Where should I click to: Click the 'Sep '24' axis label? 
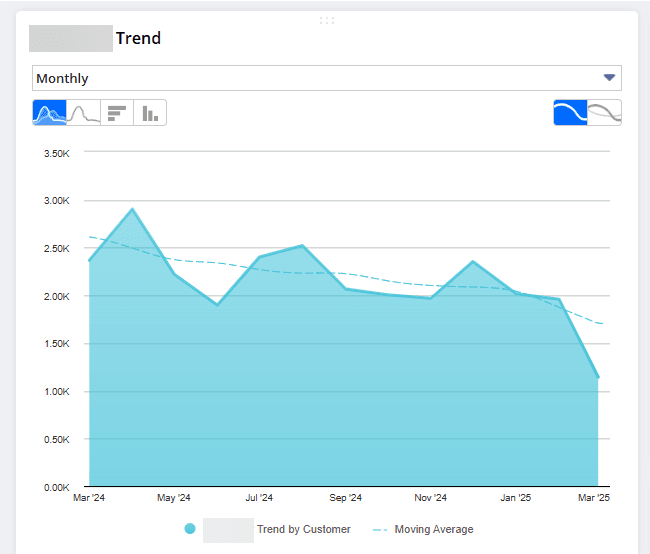click(x=345, y=498)
